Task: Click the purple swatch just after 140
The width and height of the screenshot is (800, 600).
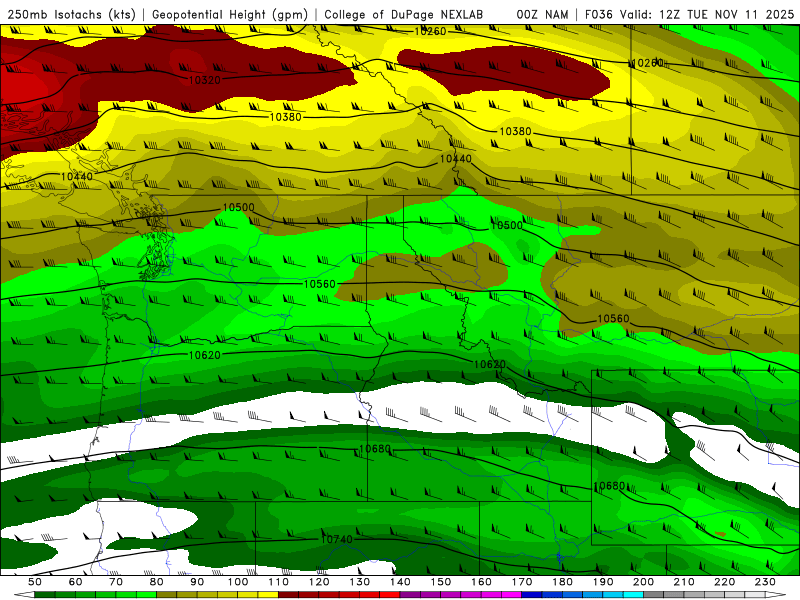Action: 410,595
